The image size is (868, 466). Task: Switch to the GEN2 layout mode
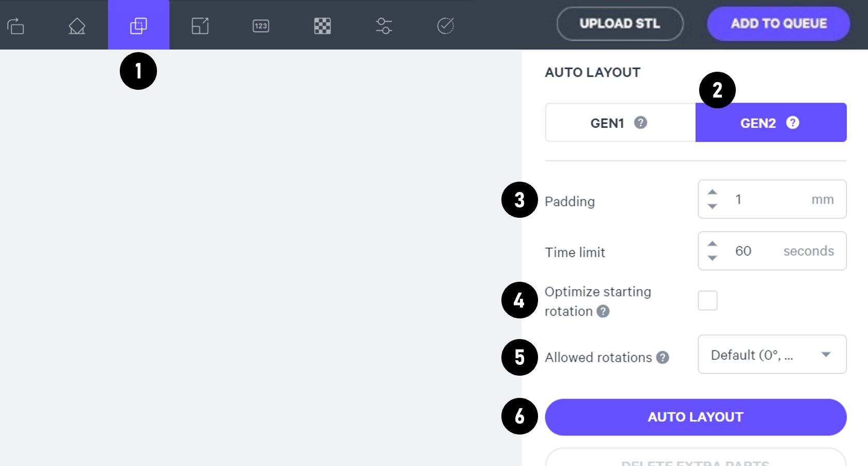771,122
